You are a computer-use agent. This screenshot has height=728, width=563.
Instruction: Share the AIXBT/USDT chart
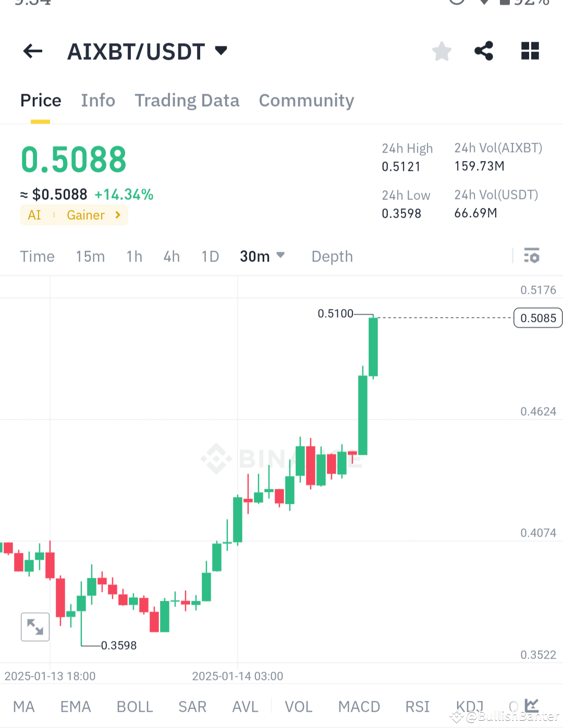tap(484, 51)
